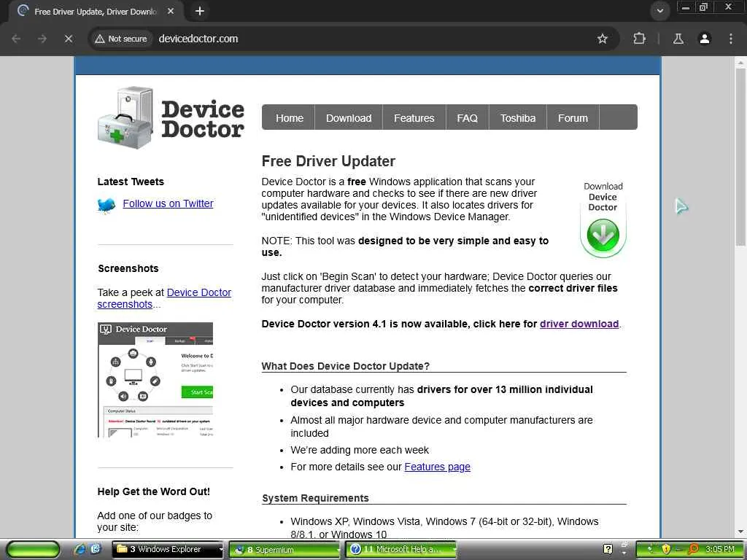Click the Free Driver Updater heading
This screenshot has height=560, width=747.
(x=328, y=161)
